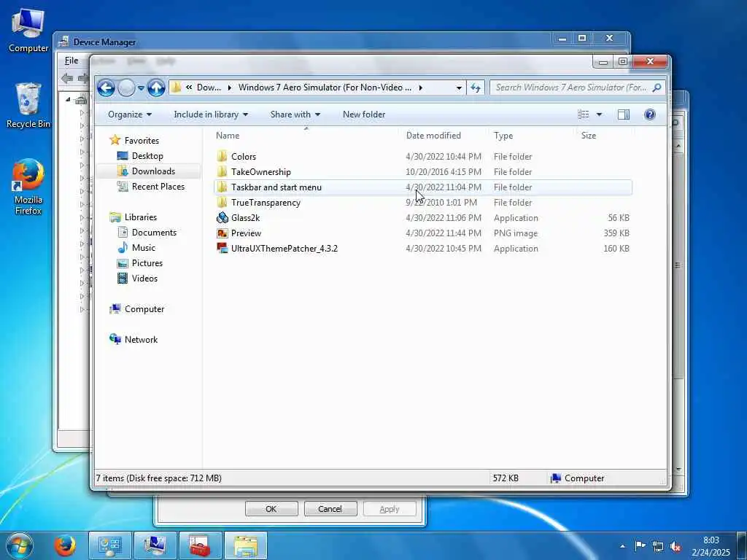Click the Favorites star in navigation pane
Viewport: 747px width, 560px height.
point(115,140)
